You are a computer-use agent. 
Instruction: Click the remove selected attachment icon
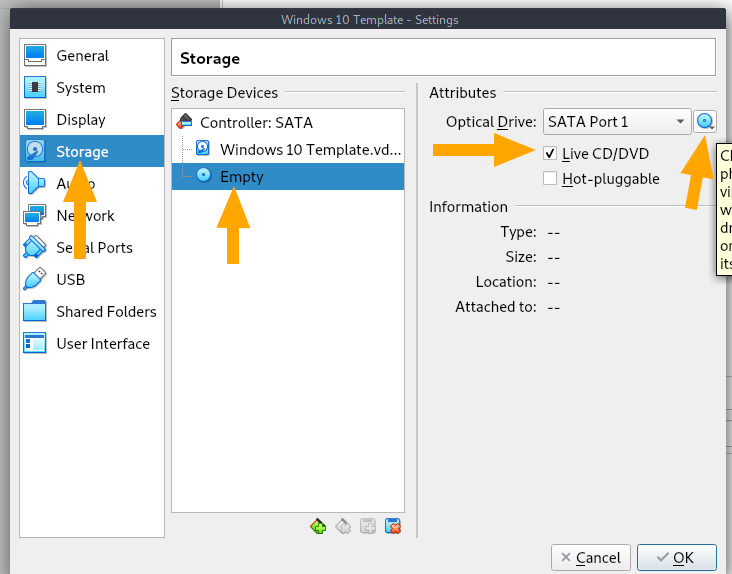pos(393,527)
